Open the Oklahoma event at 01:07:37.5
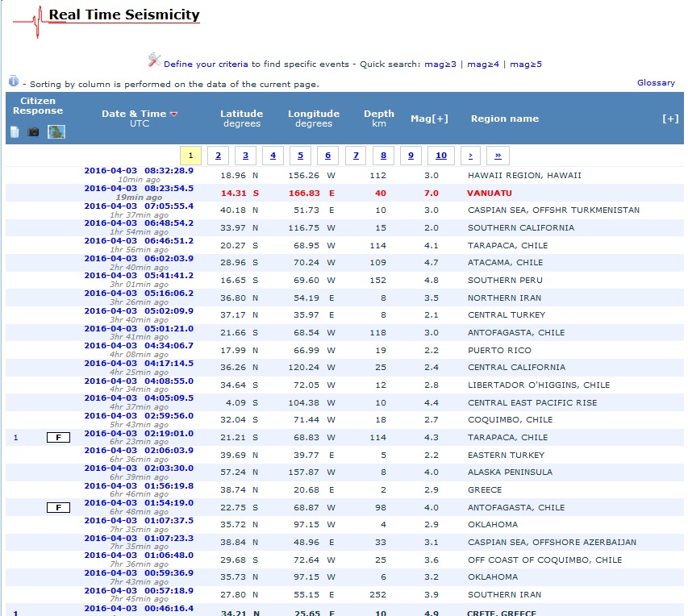This screenshot has height=616, width=688. click(x=139, y=520)
